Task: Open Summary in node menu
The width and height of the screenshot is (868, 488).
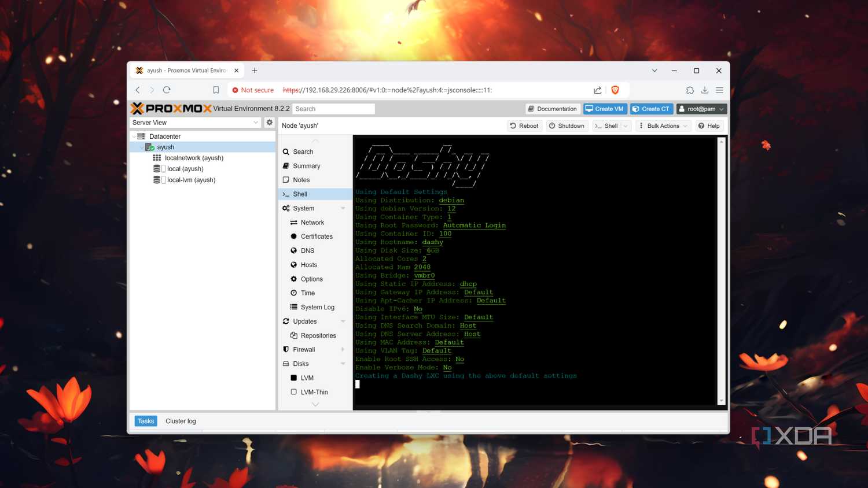Action: pos(306,166)
